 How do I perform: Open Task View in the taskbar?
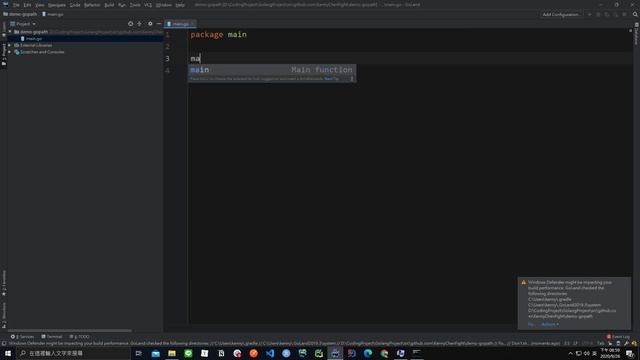click(x=138, y=353)
